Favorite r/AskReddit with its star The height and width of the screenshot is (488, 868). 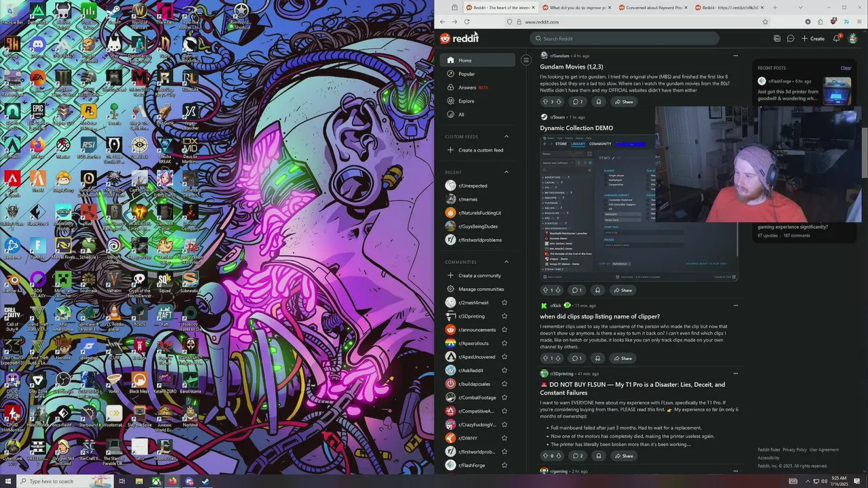pos(504,370)
